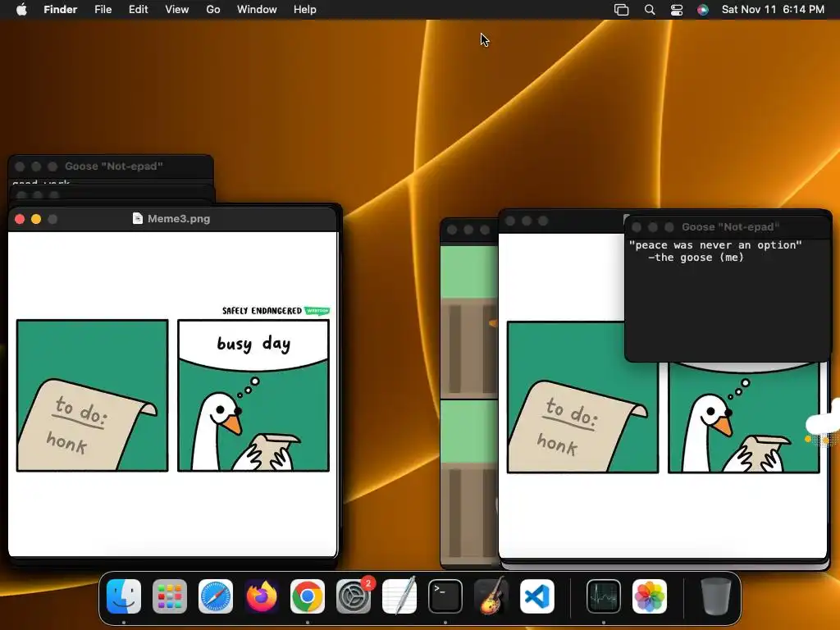Launch Safari from the dock
Image resolution: width=840 pixels, height=630 pixels.
click(x=216, y=596)
